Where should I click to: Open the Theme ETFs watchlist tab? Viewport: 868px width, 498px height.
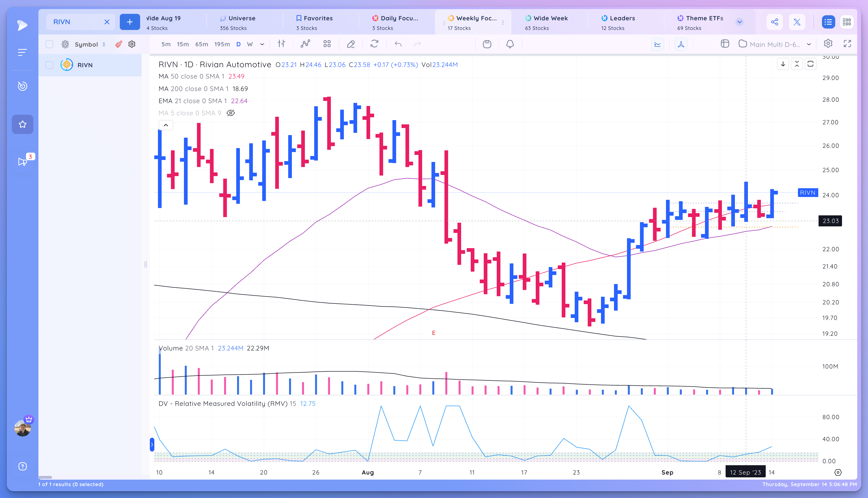700,23
